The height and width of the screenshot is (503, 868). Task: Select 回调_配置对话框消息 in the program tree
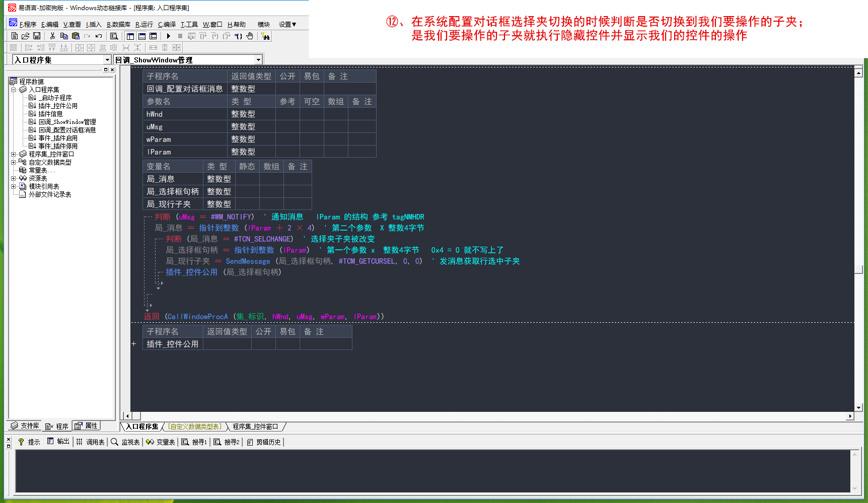67,130
